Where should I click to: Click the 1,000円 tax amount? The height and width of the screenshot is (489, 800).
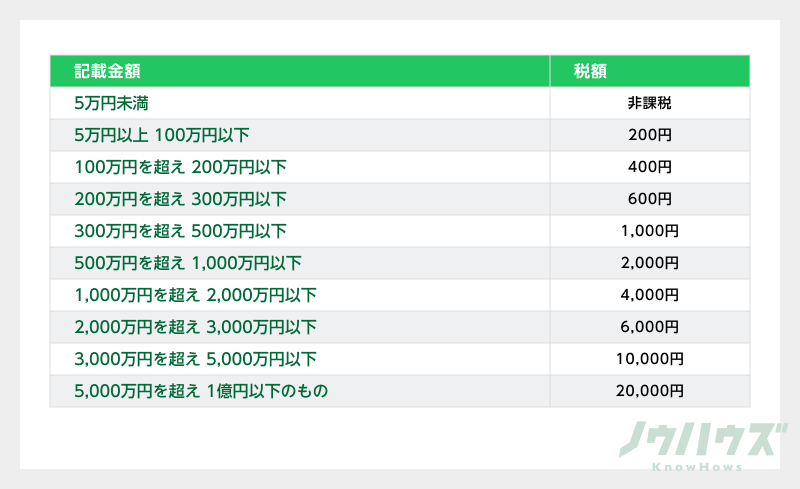[649, 231]
